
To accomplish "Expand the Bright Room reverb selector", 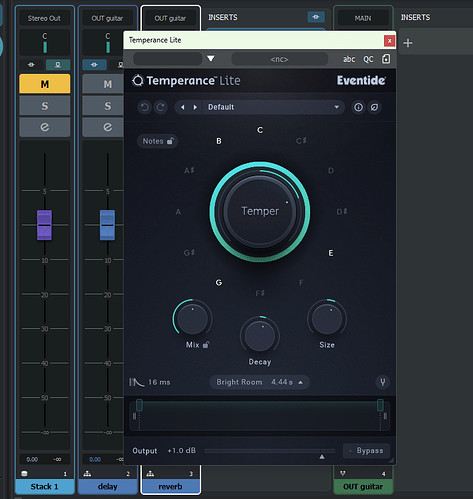I will (x=259, y=382).
